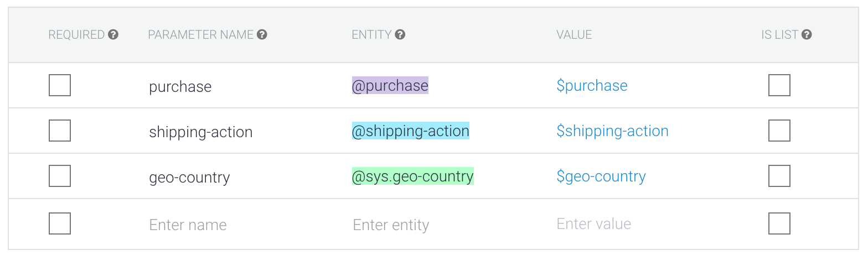Screen dimensions: 868x255
Task: Click the help icon beside REQUIRED
Action: tap(113, 35)
